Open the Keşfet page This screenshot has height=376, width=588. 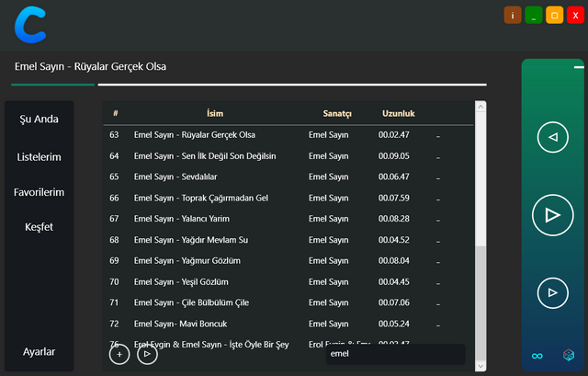click(39, 226)
